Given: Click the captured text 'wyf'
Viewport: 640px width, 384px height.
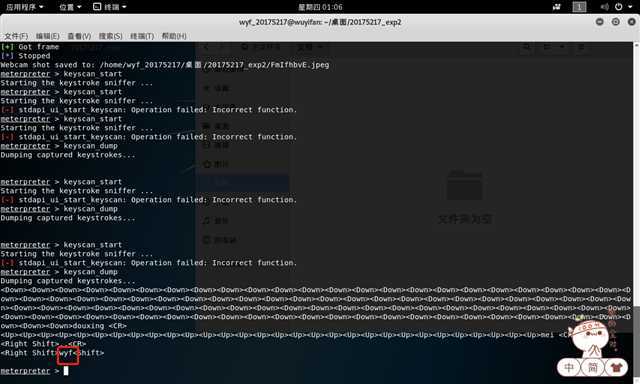Looking at the screenshot, I should pos(66,353).
